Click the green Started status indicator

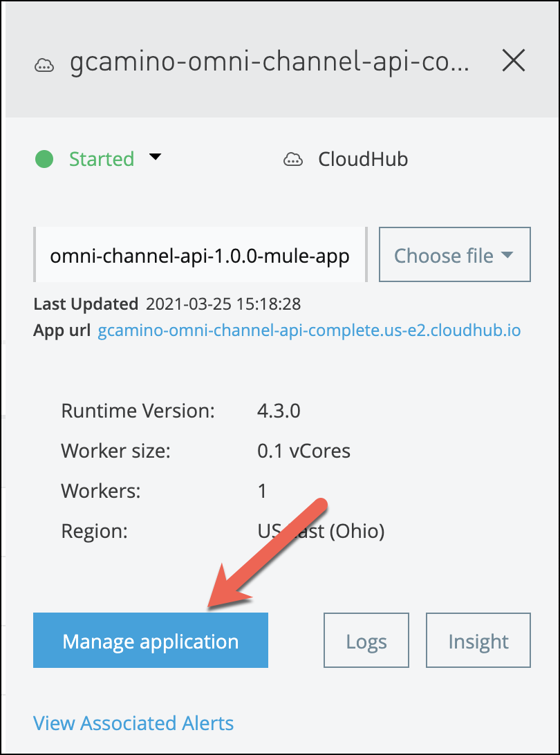(x=44, y=159)
